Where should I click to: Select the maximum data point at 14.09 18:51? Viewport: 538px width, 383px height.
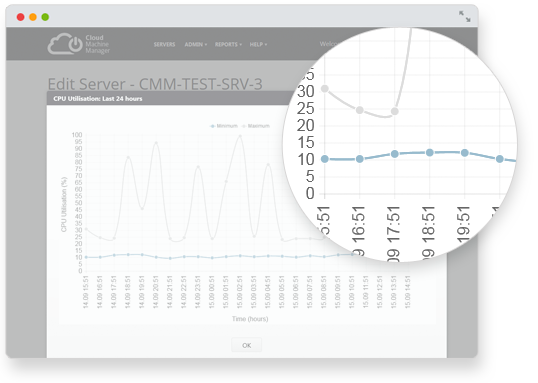(128, 158)
